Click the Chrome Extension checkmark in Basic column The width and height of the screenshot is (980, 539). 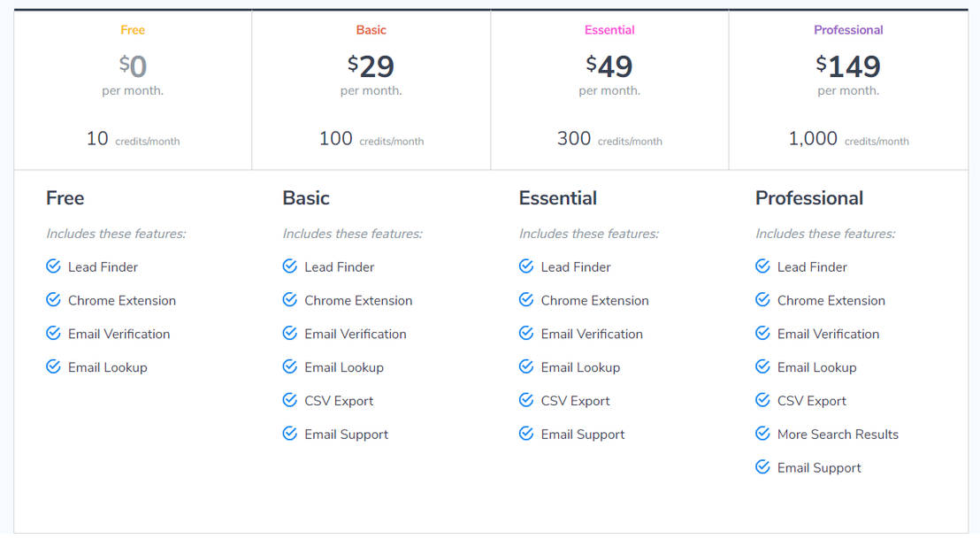pos(289,300)
